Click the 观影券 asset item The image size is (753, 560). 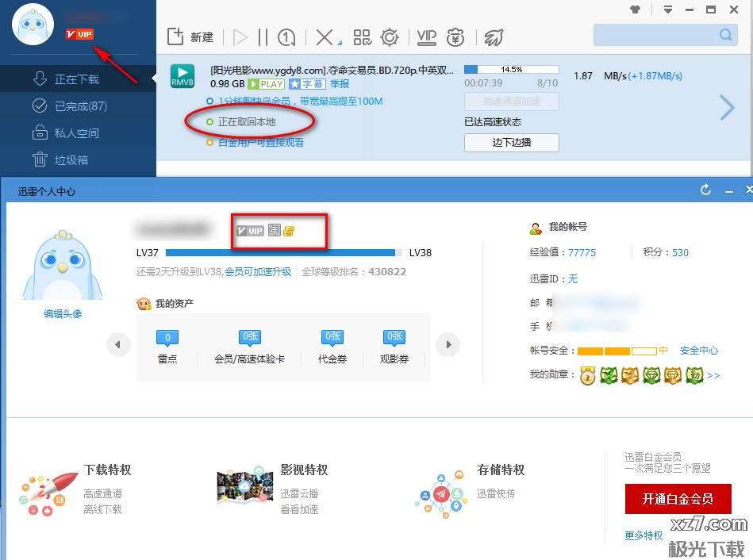click(394, 347)
